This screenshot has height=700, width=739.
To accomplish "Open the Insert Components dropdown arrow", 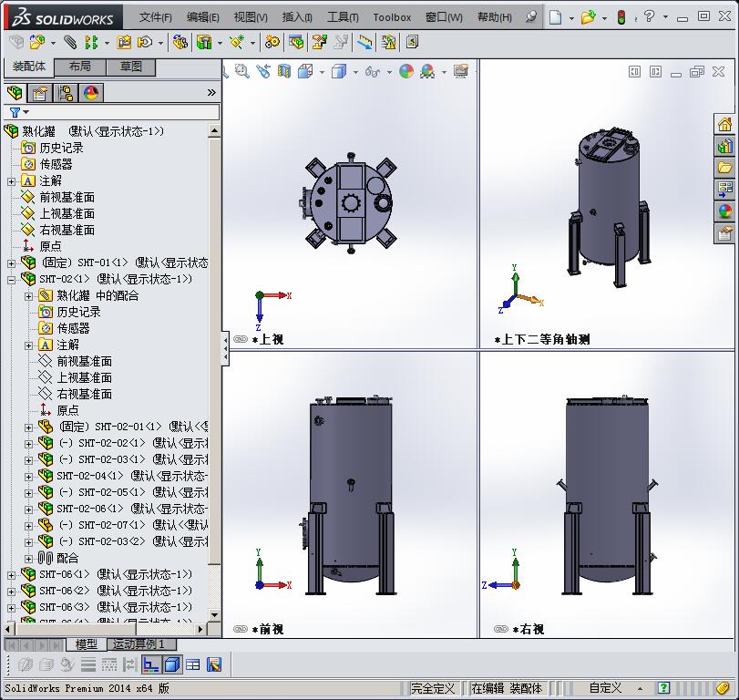I will [x=53, y=43].
